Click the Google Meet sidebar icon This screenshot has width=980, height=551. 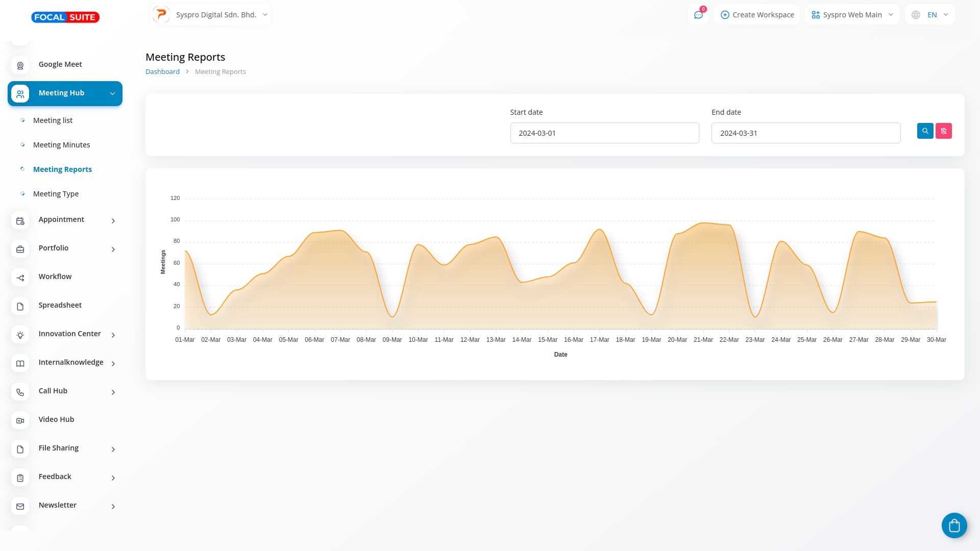20,65
